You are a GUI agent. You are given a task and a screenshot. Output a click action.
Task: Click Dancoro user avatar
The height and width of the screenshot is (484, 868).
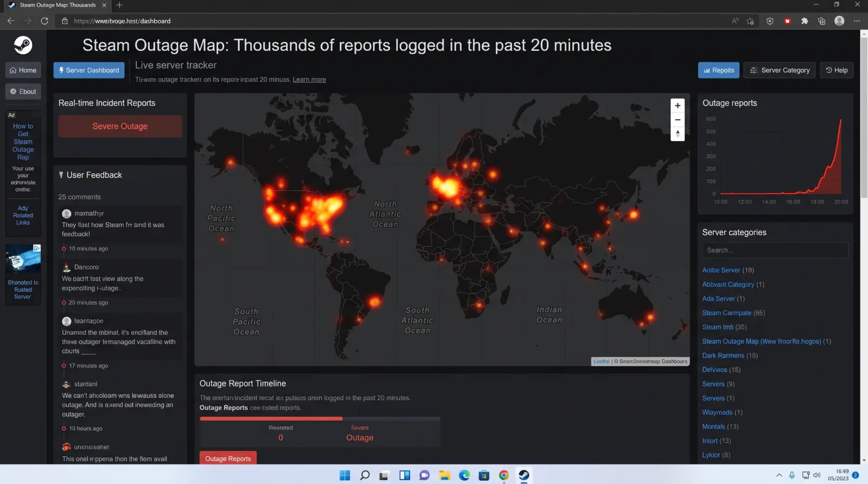pos(67,267)
